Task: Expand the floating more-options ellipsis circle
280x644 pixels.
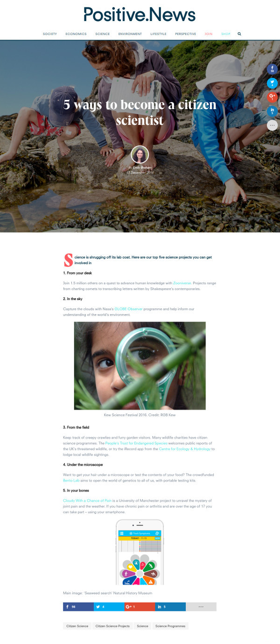Action: (x=272, y=125)
